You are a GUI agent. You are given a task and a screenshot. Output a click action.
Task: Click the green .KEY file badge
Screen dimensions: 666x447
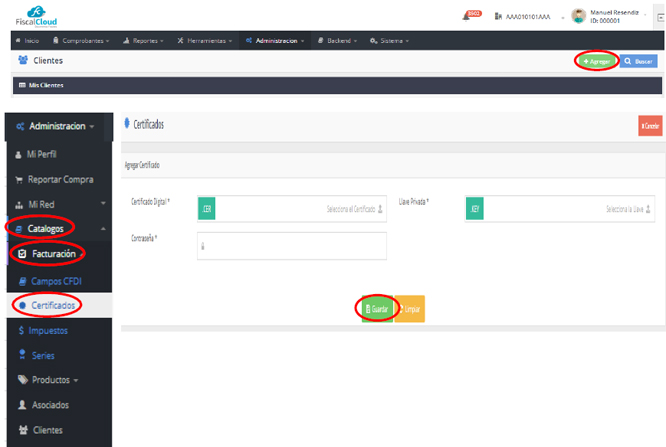pos(474,209)
